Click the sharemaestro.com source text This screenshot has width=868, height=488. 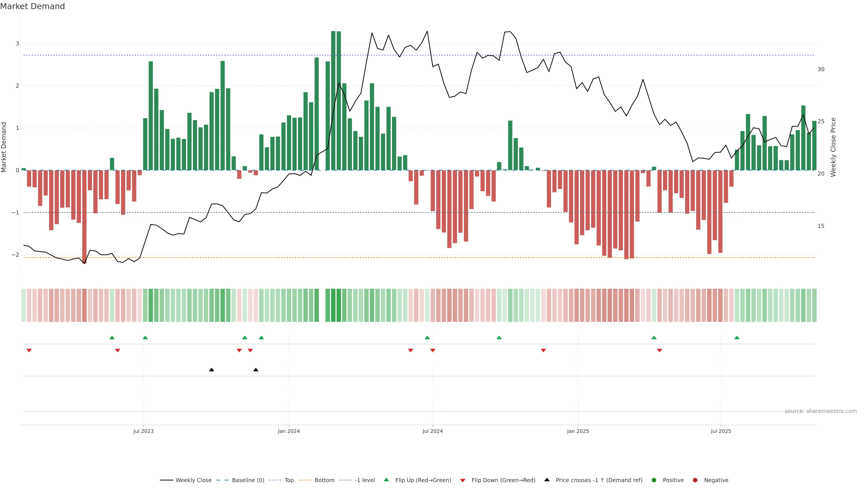821,411
